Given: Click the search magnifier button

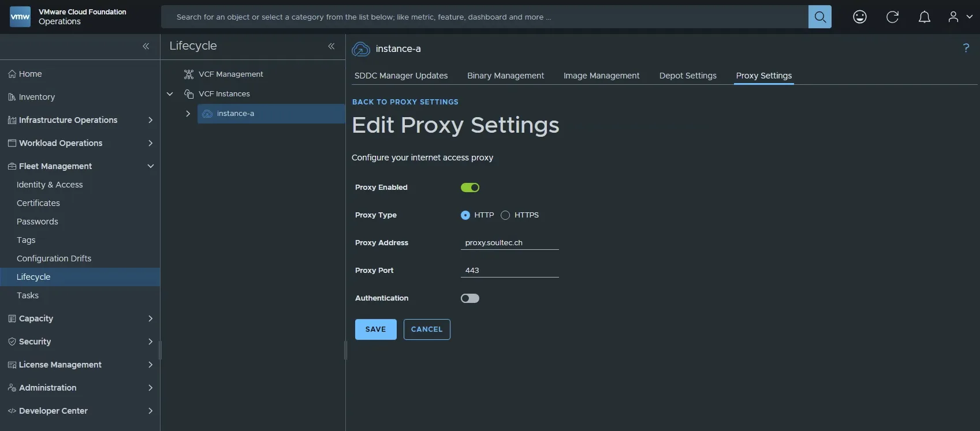Looking at the screenshot, I should 819,17.
